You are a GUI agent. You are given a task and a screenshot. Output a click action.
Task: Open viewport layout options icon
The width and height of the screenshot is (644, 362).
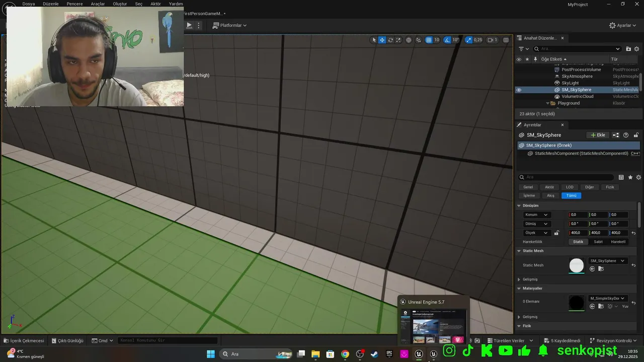pos(506,40)
